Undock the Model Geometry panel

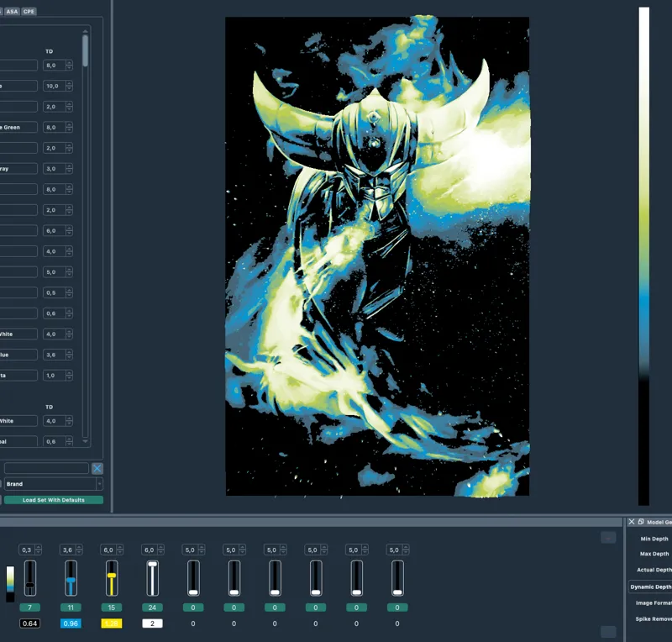click(x=641, y=522)
